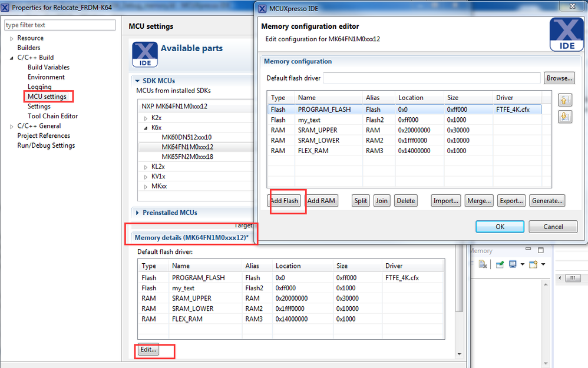
Task: Click the properties page vertical scrollbar
Action: pos(459,278)
